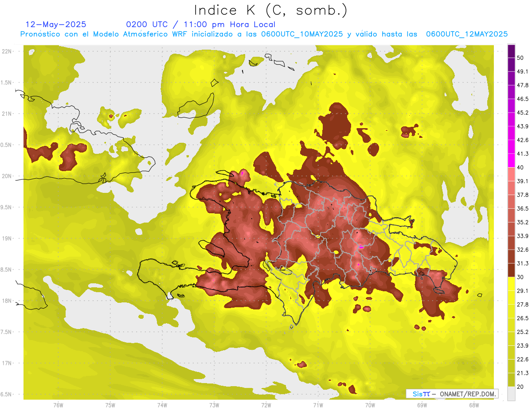Click the "17N" latitude label

tap(7, 363)
